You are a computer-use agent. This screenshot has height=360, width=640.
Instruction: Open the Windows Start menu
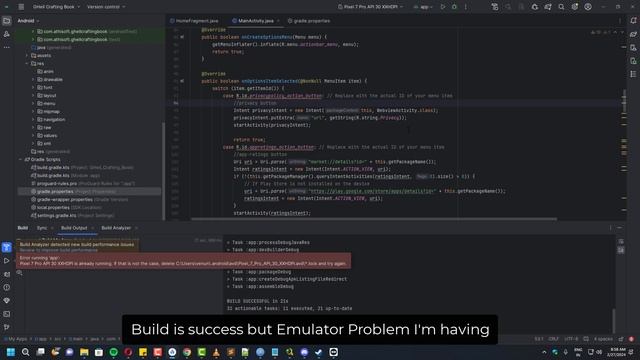pos(11,352)
